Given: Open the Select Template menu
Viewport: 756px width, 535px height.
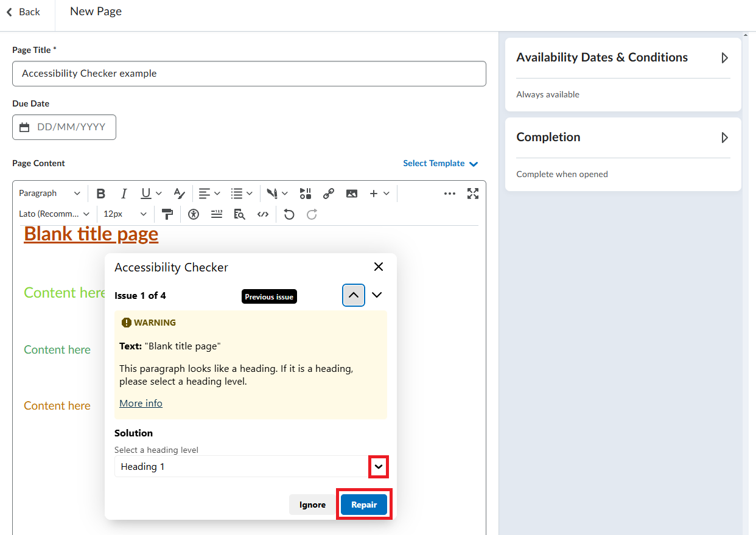Looking at the screenshot, I should 440,164.
